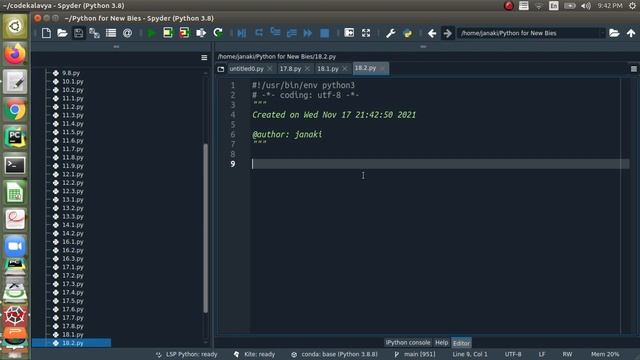Select 14.2.py in file explorer
640x360 pixels.
pyautogui.click(x=72, y=233)
